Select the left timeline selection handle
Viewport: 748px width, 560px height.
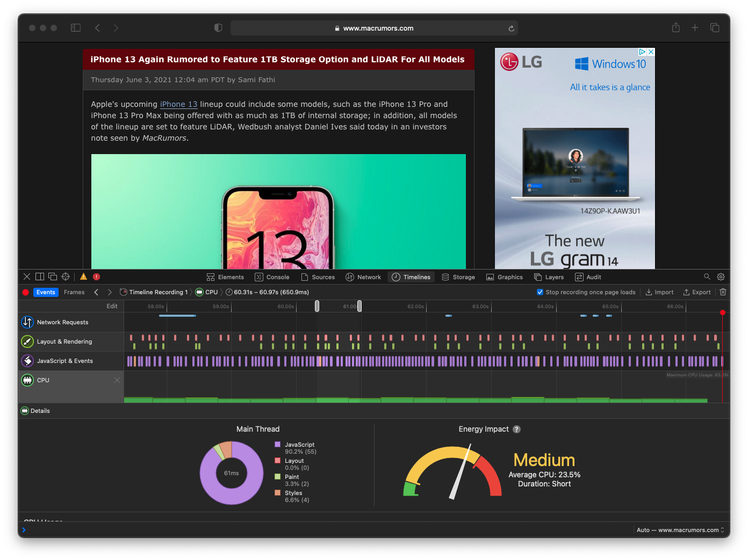[x=317, y=306]
